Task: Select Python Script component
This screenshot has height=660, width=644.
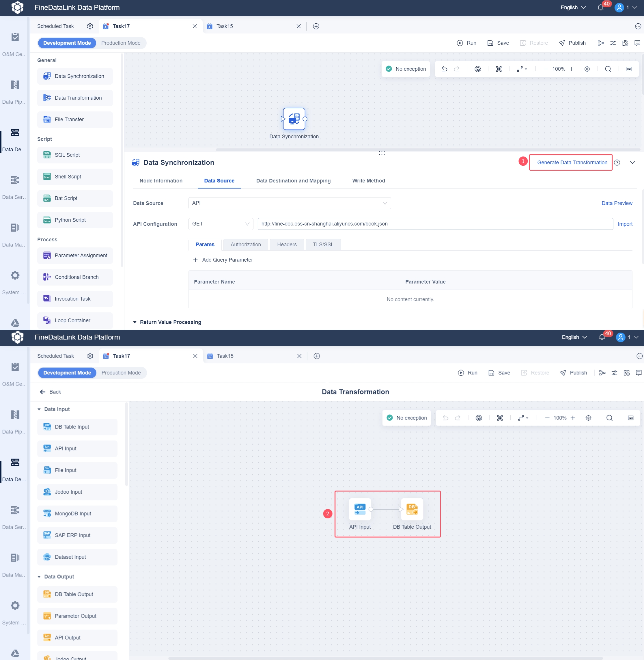Action: [x=75, y=220]
